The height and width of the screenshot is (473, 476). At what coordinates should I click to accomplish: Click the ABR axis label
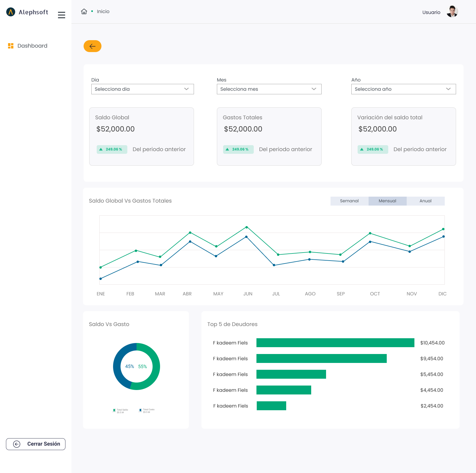(x=187, y=294)
